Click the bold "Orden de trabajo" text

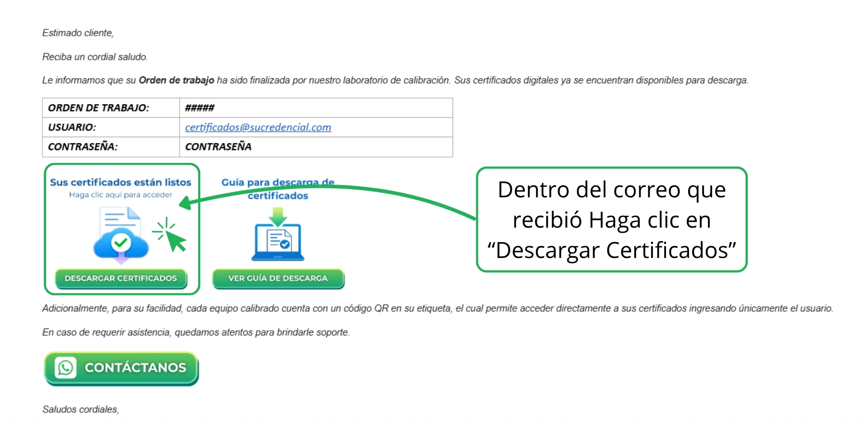click(176, 81)
